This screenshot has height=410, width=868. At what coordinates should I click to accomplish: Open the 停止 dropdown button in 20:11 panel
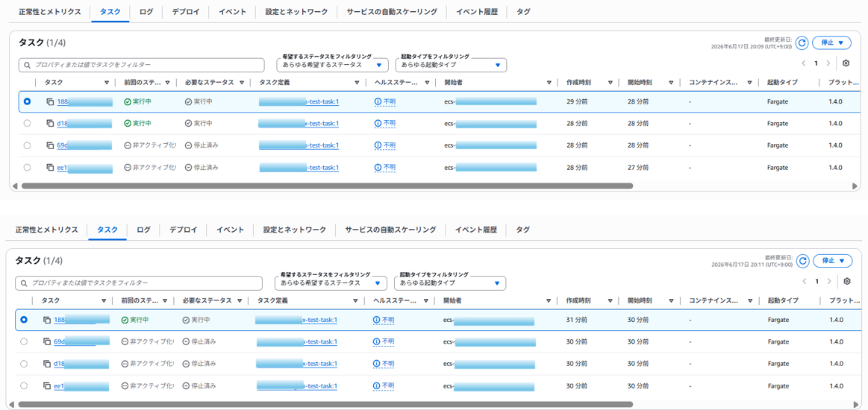[832, 260]
